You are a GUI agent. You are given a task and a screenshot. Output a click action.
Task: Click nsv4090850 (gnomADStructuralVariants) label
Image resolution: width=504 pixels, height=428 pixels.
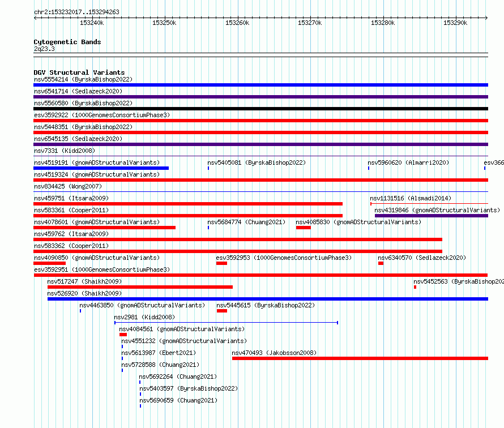tap(97, 258)
